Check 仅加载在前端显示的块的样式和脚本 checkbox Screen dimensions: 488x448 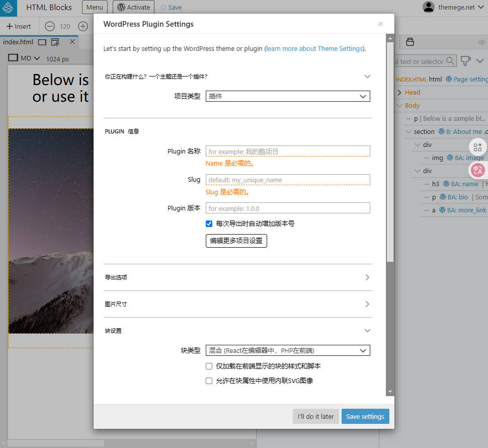coord(209,366)
